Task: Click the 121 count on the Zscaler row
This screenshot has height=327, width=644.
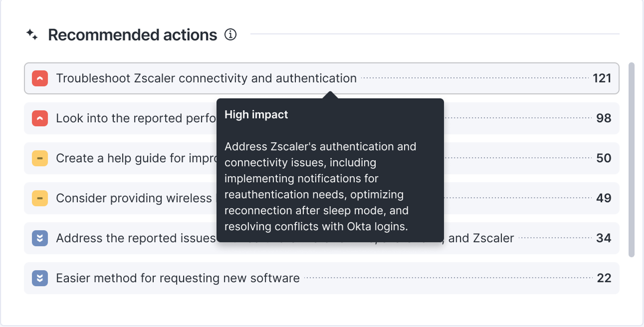Action: click(602, 79)
